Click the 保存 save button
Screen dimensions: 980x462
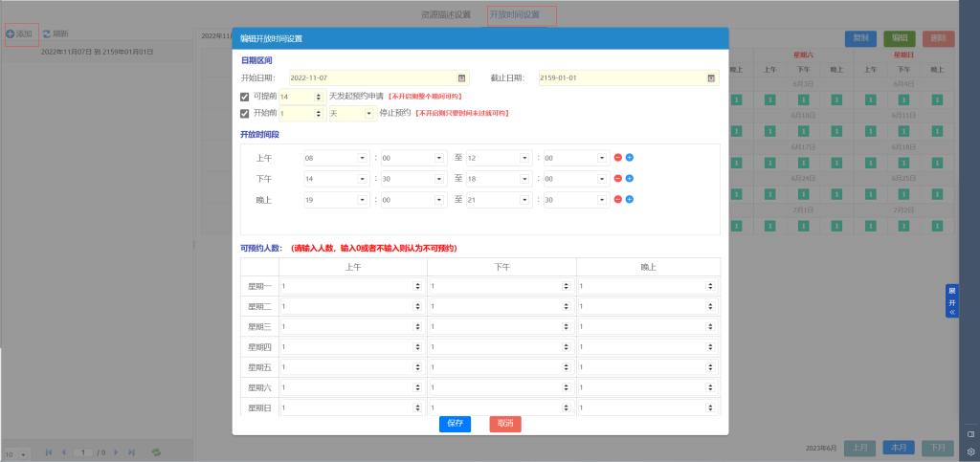[x=455, y=423]
